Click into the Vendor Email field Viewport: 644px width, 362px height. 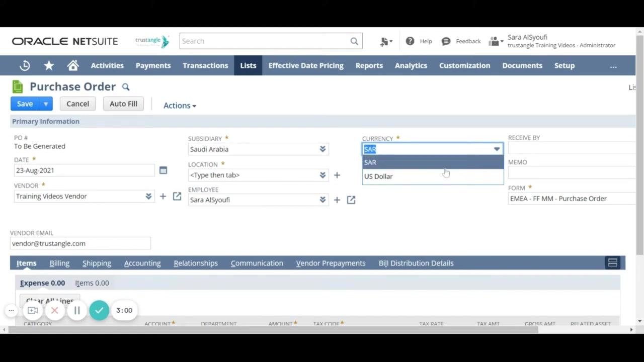[80, 243]
